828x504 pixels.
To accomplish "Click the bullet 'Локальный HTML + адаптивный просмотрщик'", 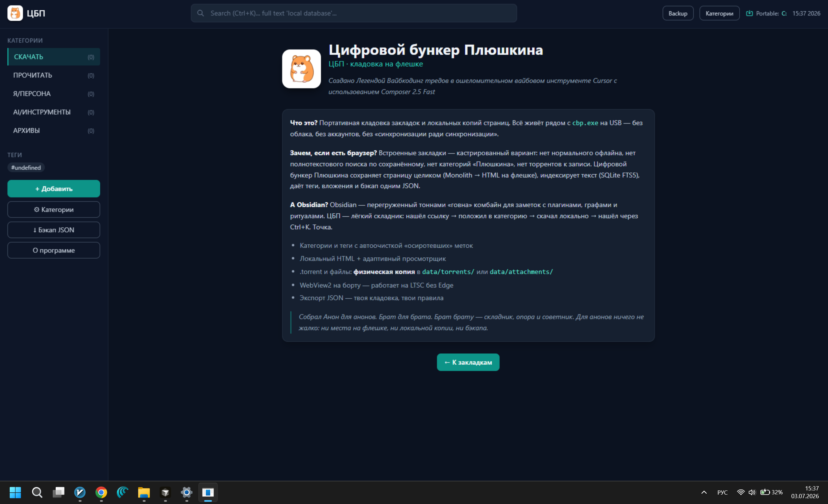I will 373,259.
